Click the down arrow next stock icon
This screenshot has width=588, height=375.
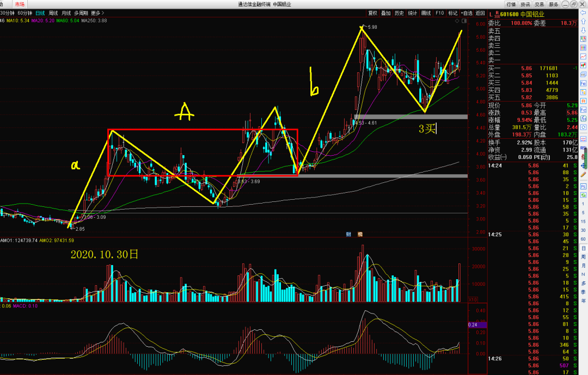point(583,30)
